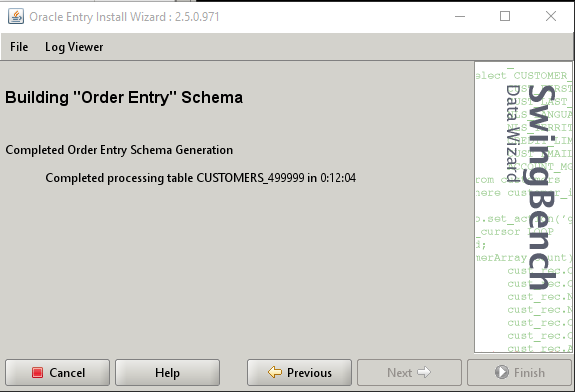This screenshot has width=575, height=392.
Task: Click the Cancel button
Action: (x=58, y=373)
